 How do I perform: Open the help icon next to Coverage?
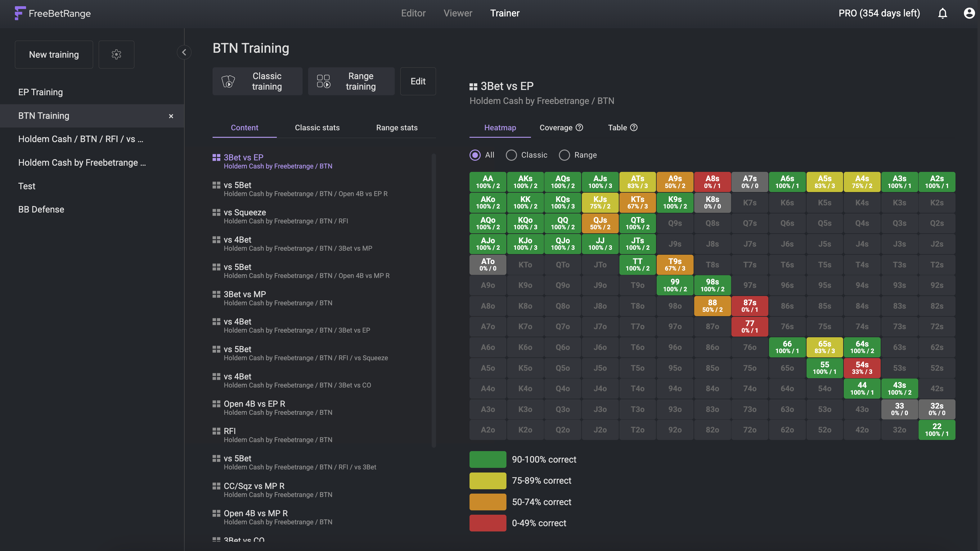[x=579, y=128]
